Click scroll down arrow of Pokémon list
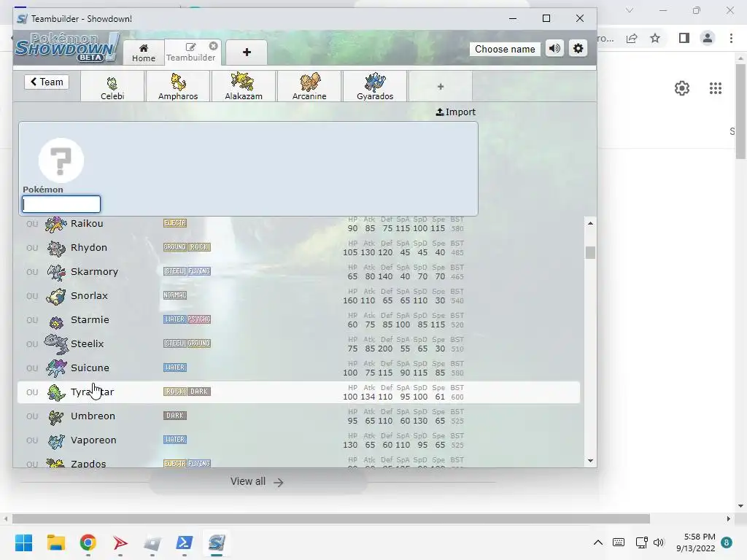 (x=590, y=461)
